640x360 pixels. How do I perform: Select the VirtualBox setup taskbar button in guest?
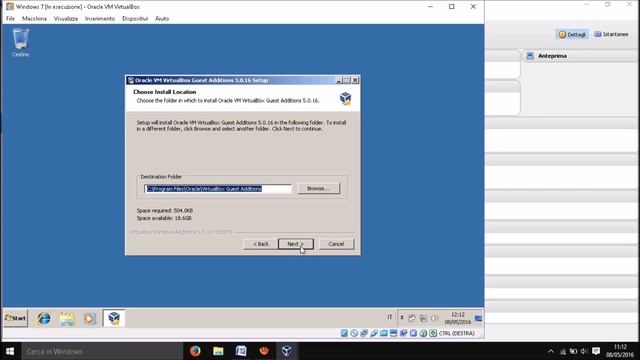click(x=114, y=318)
